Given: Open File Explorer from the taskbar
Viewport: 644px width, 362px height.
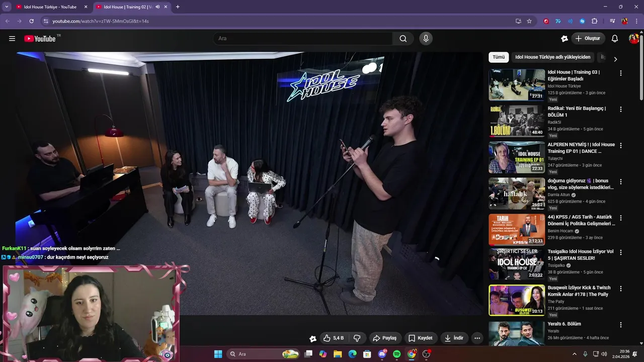Looking at the screenshot, I should (338, 354).
